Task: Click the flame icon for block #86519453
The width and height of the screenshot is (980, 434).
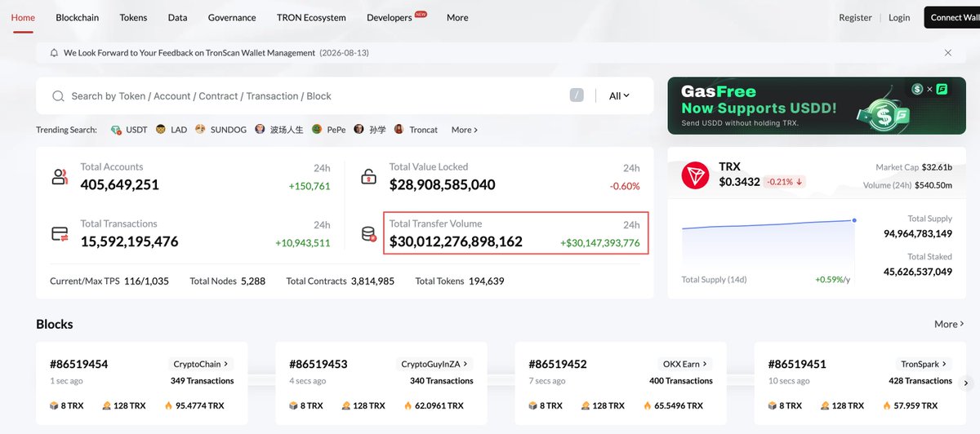Action: 408,405
